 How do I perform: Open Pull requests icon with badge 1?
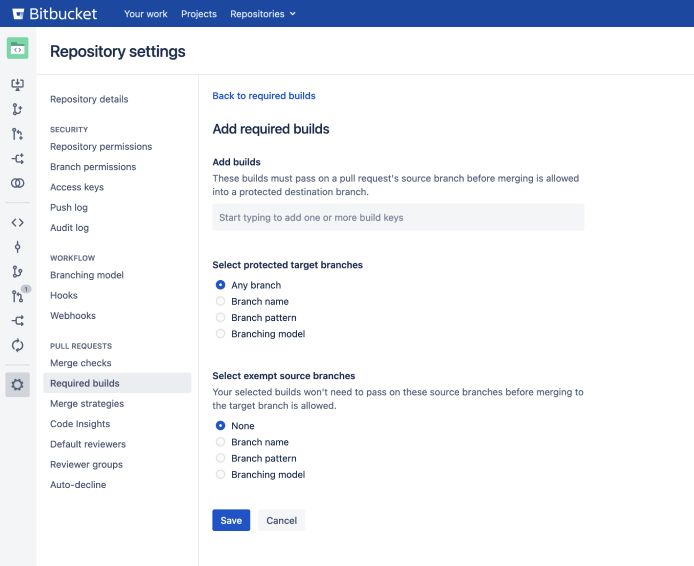(x=17, y=296)
